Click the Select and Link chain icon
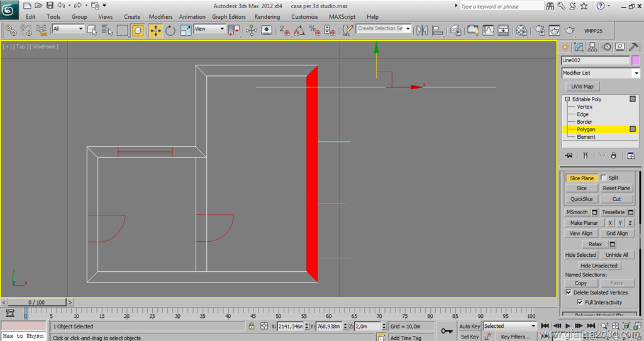 click(x=11, y=30)
